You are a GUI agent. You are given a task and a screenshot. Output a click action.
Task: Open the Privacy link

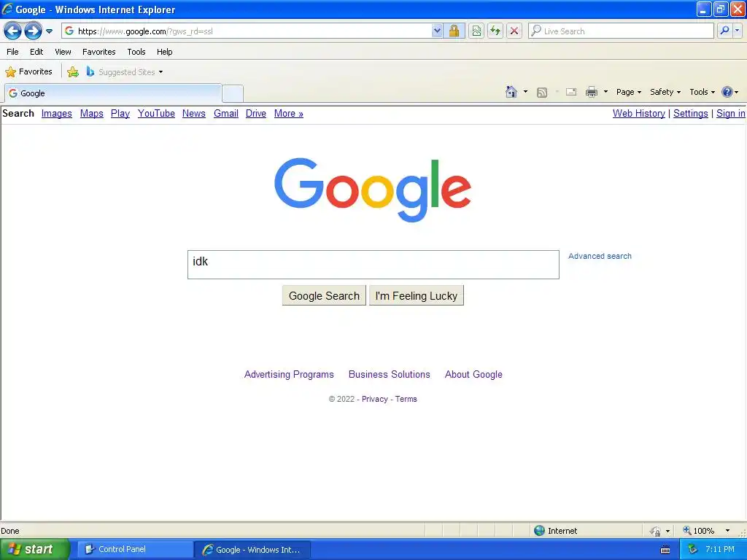pyautogui.click(x=374, y=399)
